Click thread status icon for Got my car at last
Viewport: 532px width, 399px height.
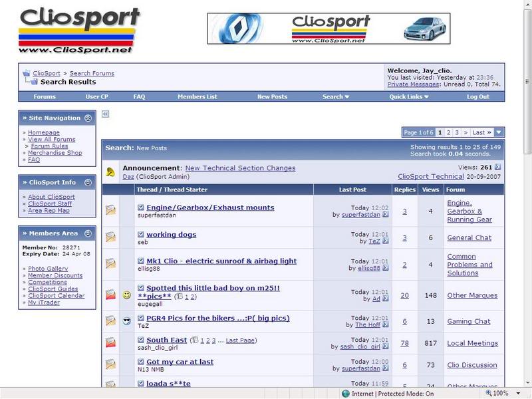[110, 364]
